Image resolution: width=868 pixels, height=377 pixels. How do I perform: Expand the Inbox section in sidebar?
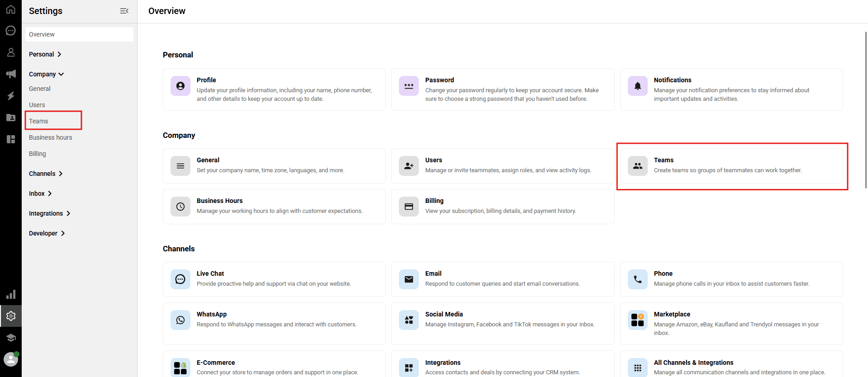point(41,193)
